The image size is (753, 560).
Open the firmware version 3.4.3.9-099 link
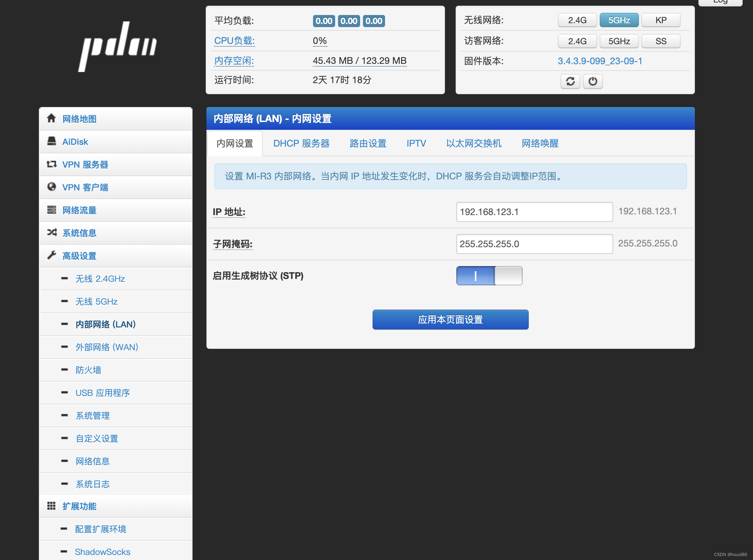point(600,61)
